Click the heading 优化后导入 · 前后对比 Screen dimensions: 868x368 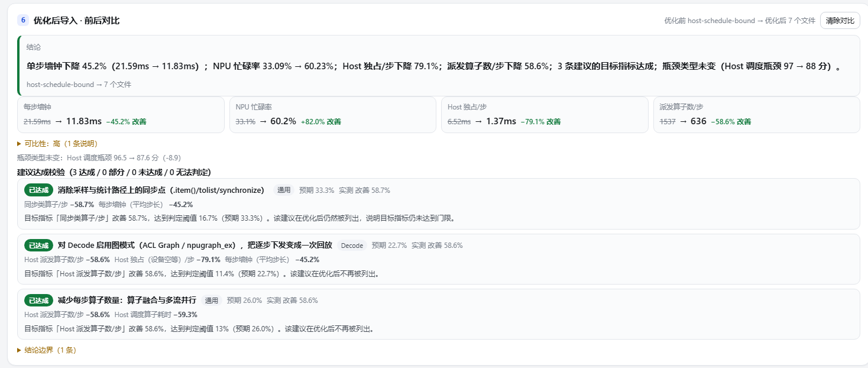pyautogui.click(x=77, y=21)
